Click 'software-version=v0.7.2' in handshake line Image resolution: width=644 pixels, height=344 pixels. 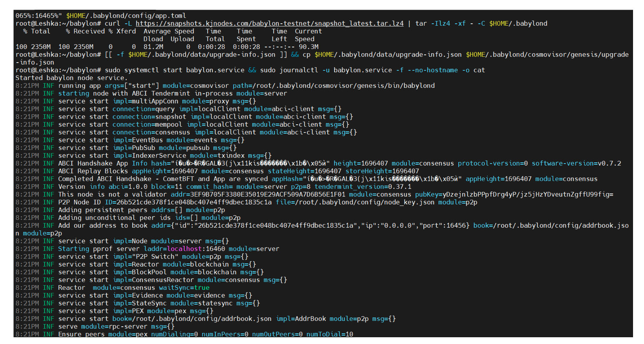[x=576, y=164]
